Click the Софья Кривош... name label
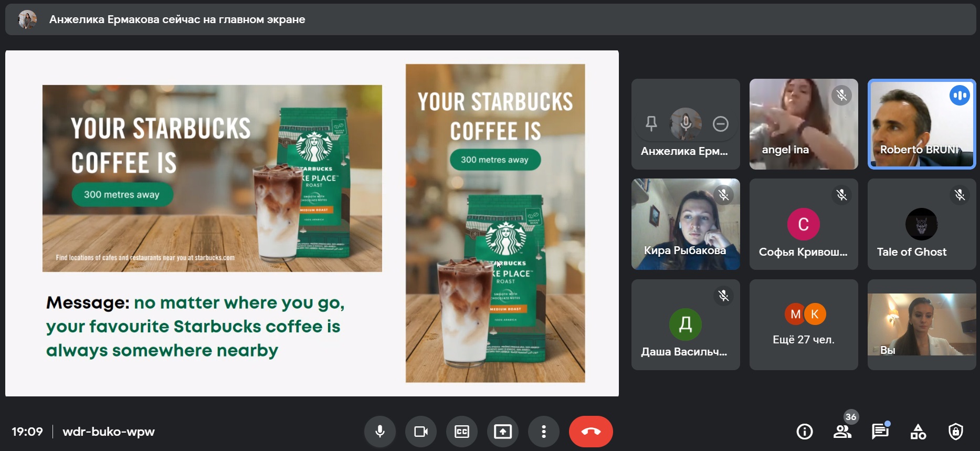This screenshot has height=451, width=980. [803, 252]
